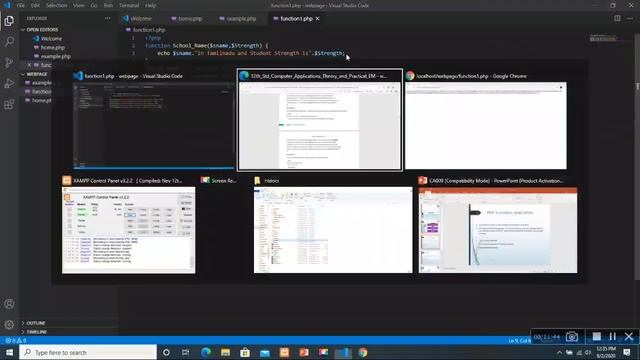Click the errors and warnings status indicator
This screenshot has height=360, width=640.
click(16, 340)
